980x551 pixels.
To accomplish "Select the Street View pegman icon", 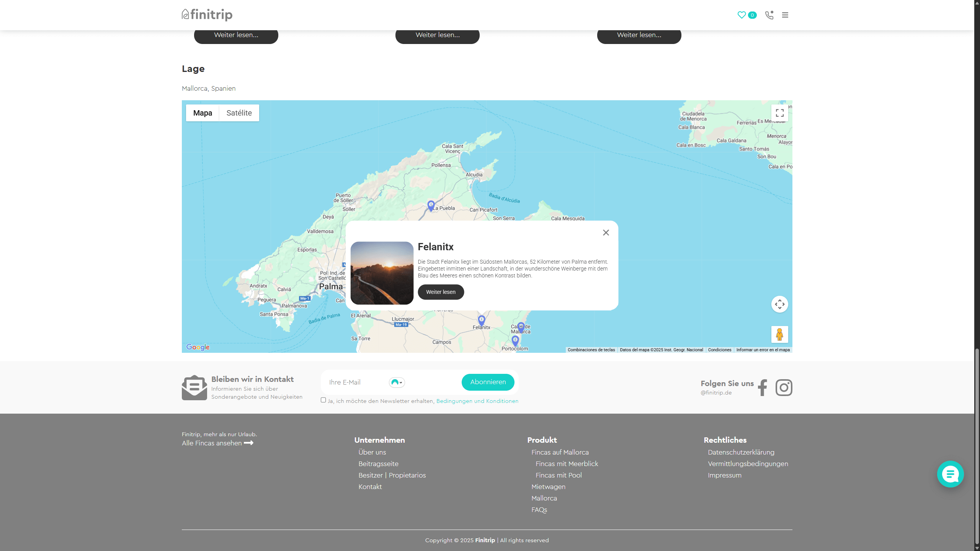I will (x=779, y=334).
